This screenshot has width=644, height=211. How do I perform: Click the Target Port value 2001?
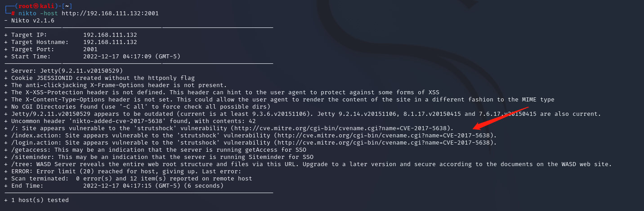(90, 49)
